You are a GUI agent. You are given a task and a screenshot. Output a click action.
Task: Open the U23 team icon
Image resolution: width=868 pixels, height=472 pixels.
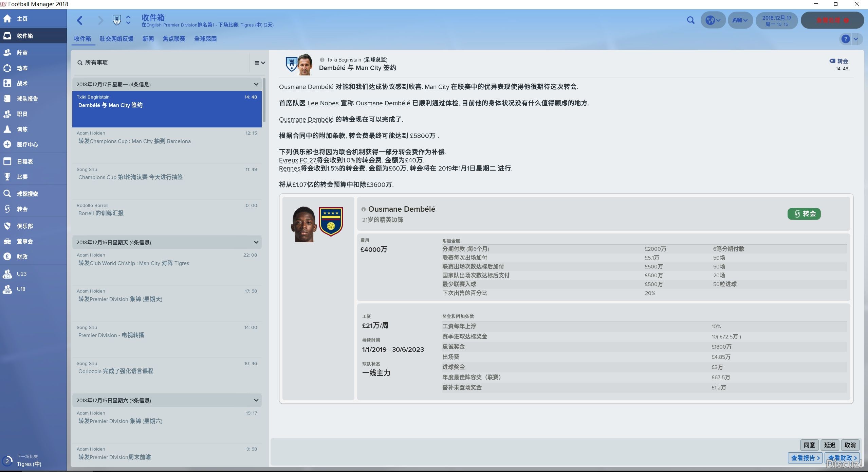[x=7, y=274]
